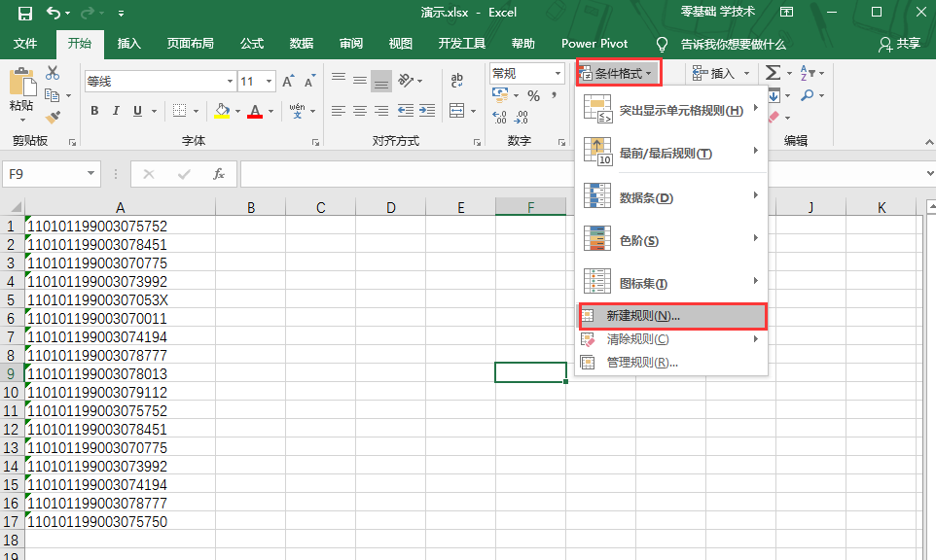Open the 文件 tab
The width and height of the screenshot is (936, 560).
pos(25,44)
